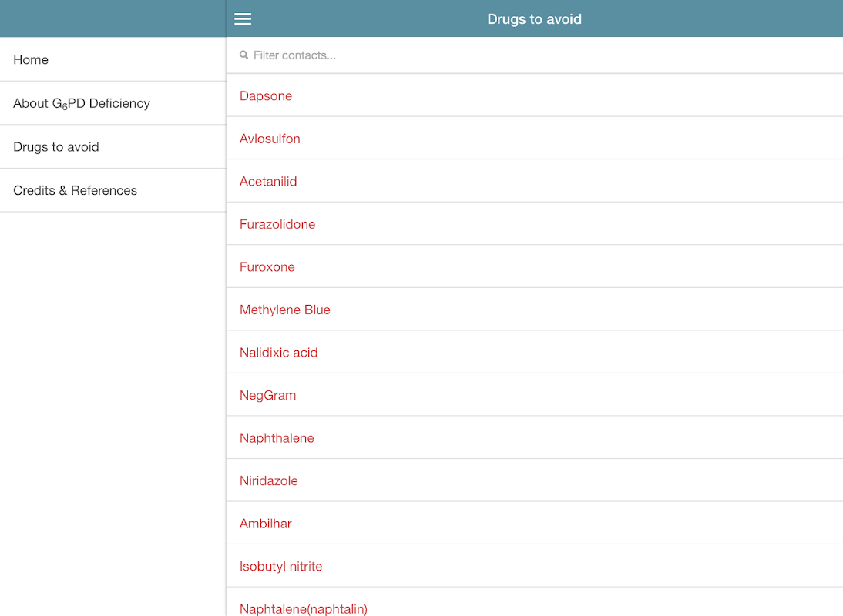Focus the Filter contacts search field
Image resolution: width=843 pixels, height=616 pixels.
pos(462,55)
